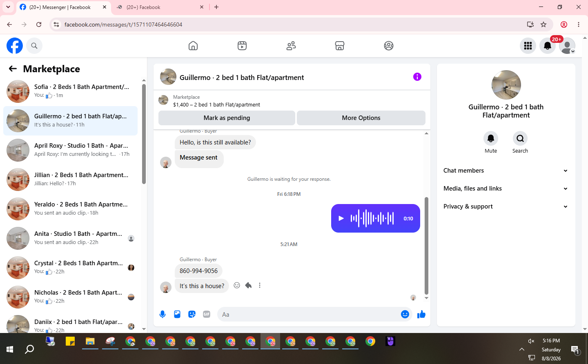Expand Privacy & support section
This screenshot has width=588, height=364.
(x=506, y=206)
